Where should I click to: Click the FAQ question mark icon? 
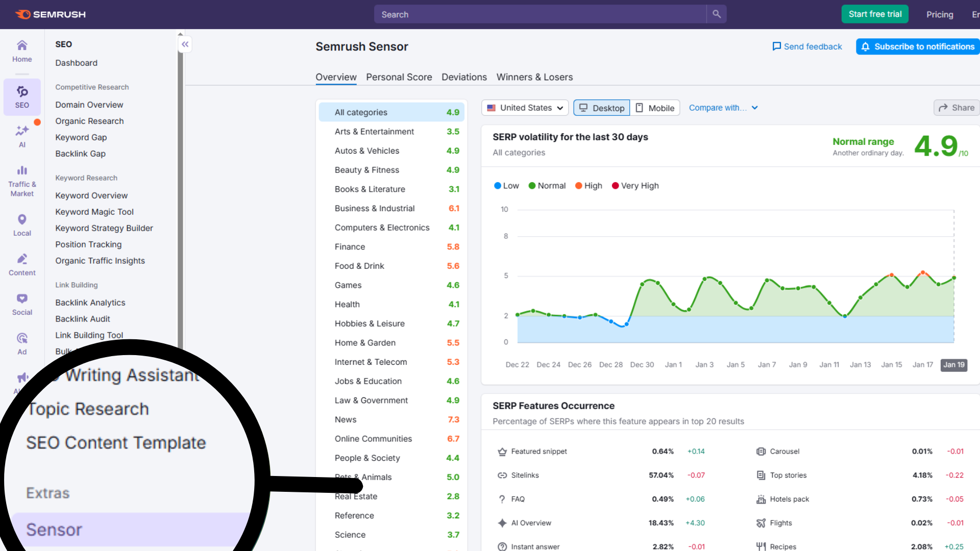tap(502, 499)
